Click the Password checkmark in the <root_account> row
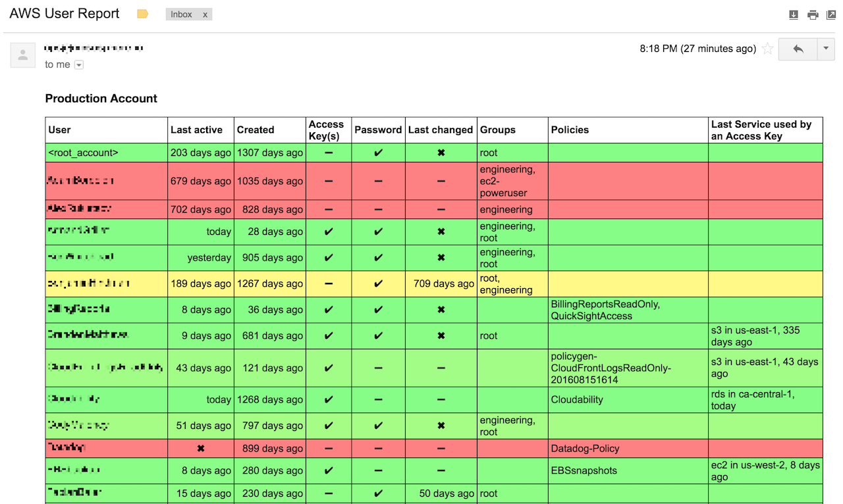 pos(378,153)
